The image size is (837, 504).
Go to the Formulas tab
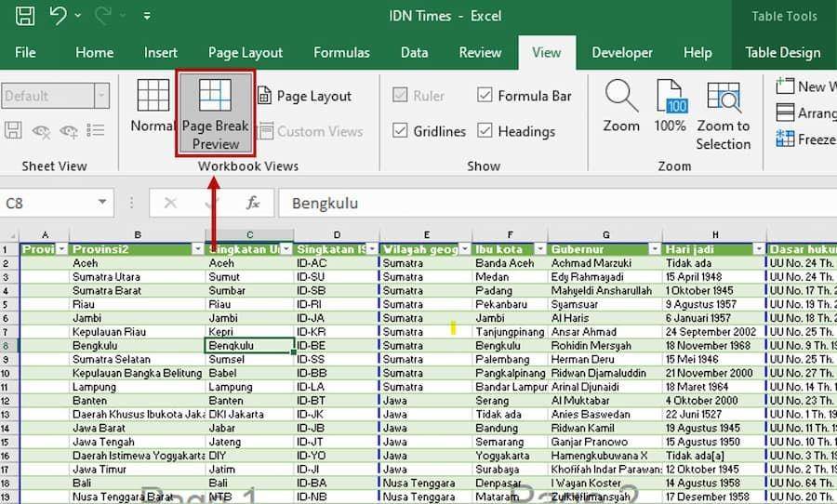point(341,52)
